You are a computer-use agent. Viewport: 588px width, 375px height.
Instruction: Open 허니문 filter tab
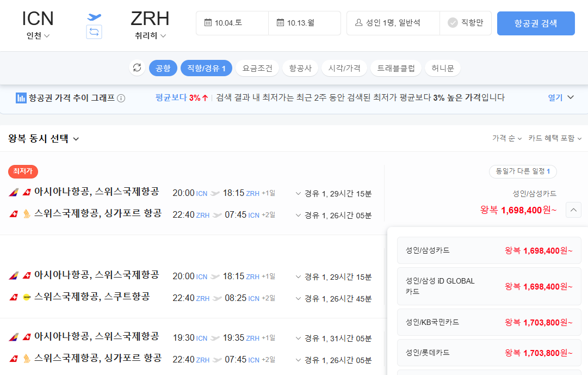click(443, 69)
